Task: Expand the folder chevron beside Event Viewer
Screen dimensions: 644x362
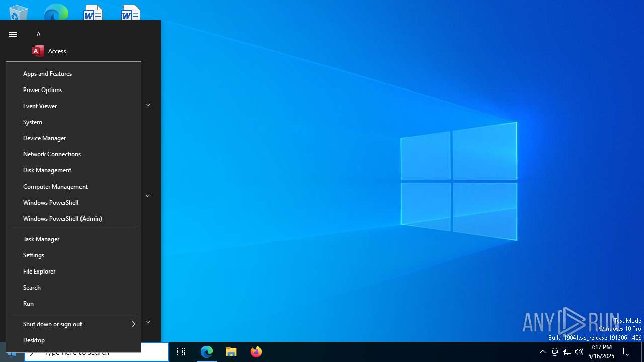Action: pos(148,105)
